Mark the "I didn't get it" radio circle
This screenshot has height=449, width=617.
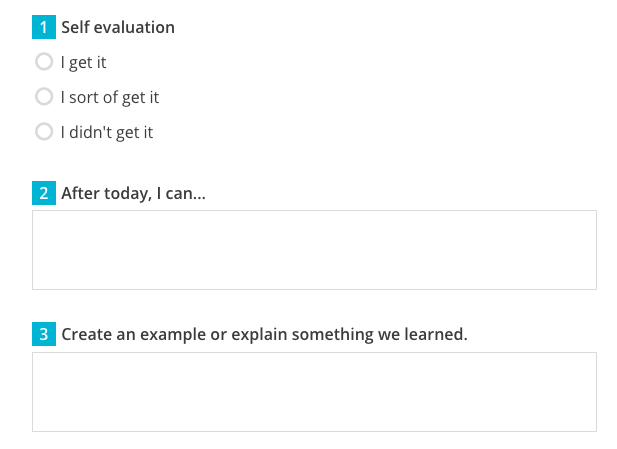tap(44, 132)
